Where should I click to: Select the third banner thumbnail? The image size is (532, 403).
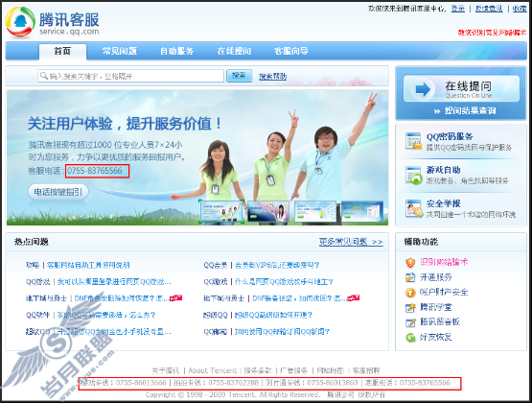(x=315, y=211)
